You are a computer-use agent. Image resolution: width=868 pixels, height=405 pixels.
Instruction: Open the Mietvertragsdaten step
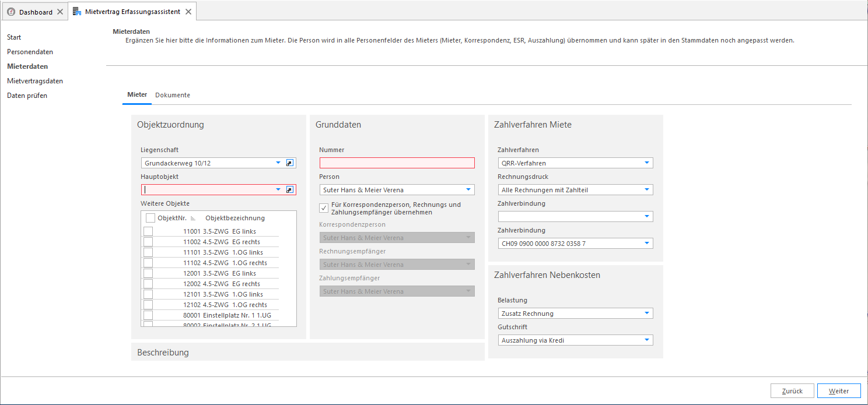point(35,81)
